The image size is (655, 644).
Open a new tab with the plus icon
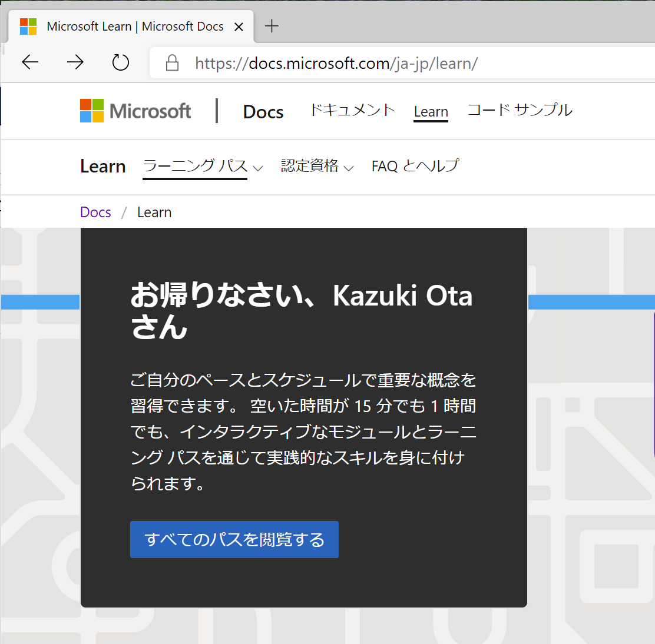pyautogui.click(x=272, y=26)
